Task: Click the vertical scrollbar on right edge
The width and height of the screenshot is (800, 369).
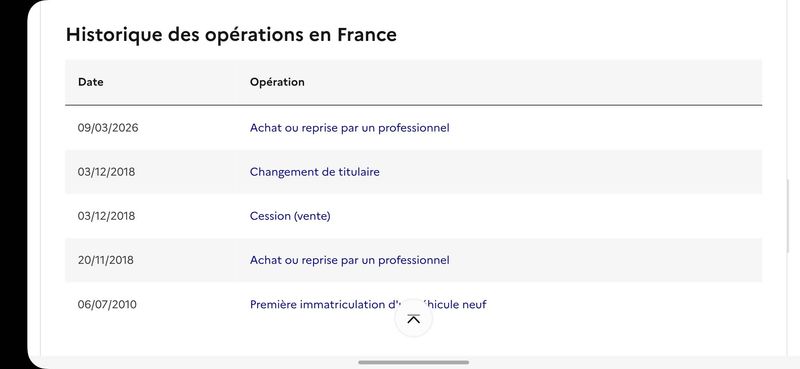Action: (x=788, y=216)
